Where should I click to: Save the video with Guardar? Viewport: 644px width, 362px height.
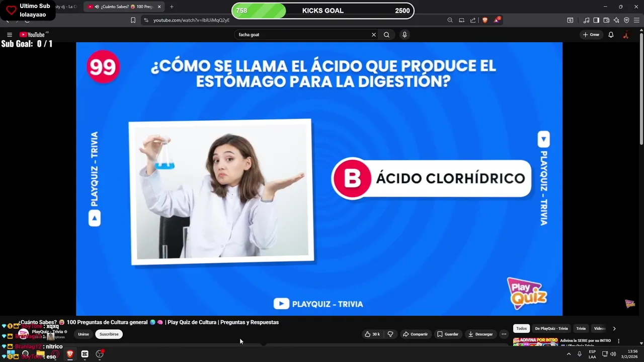coord(448,334)
